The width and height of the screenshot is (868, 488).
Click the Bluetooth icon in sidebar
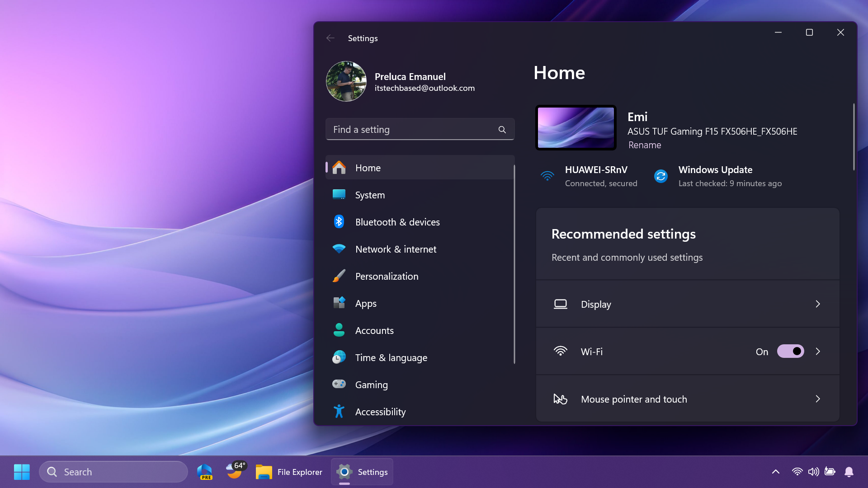[339, 222]
